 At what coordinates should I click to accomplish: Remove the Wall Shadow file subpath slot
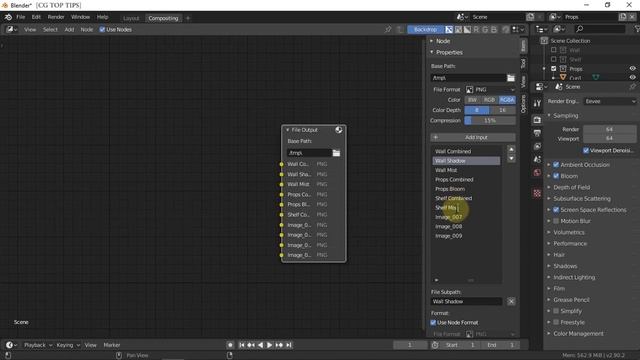coord(511,301)
